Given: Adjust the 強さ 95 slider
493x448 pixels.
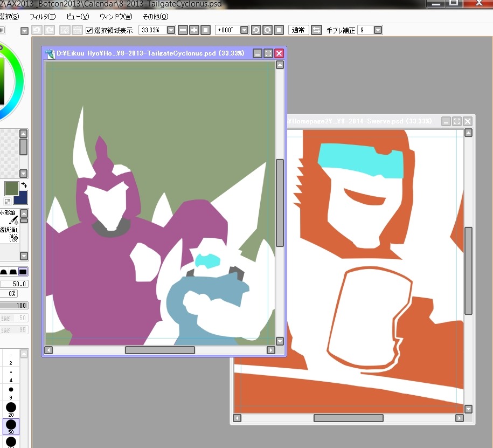Looking at the screenshot, I should coord(14,330).
